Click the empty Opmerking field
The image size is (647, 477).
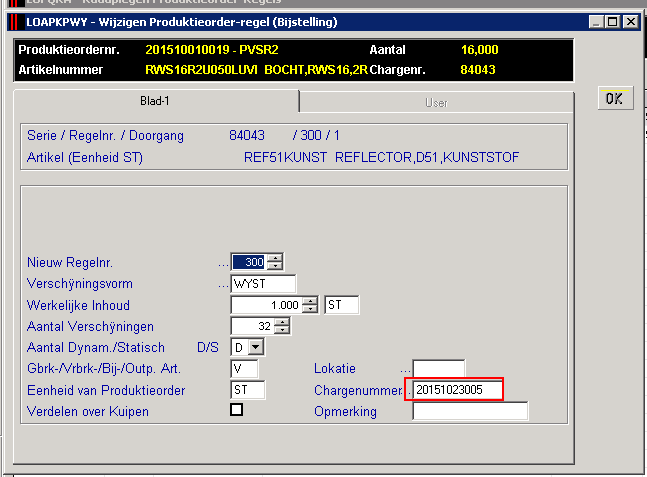click(x=470, y=411)
